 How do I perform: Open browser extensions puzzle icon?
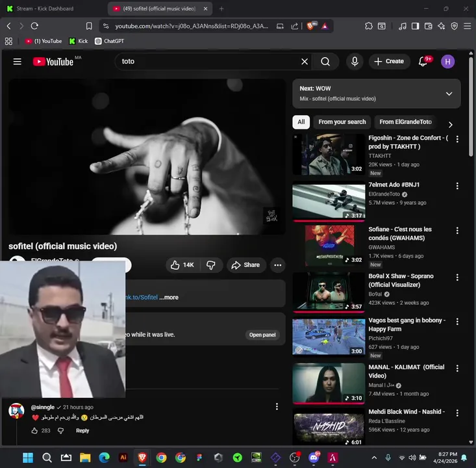pos(369,26)
